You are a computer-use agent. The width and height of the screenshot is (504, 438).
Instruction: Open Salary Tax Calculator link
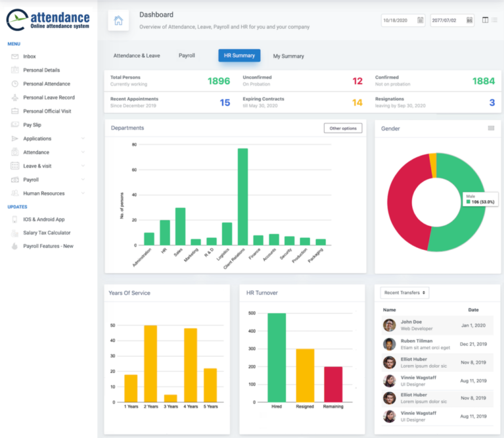[47, 233]
